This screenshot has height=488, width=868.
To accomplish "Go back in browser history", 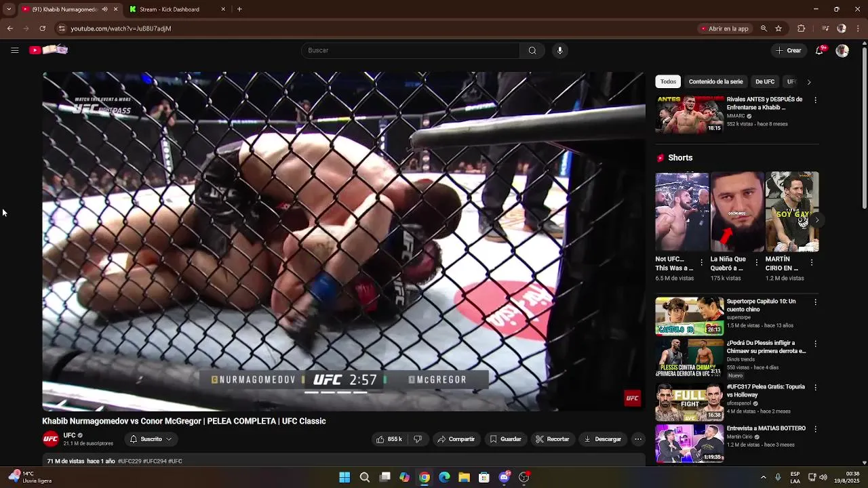I will (x=9, y=28).
